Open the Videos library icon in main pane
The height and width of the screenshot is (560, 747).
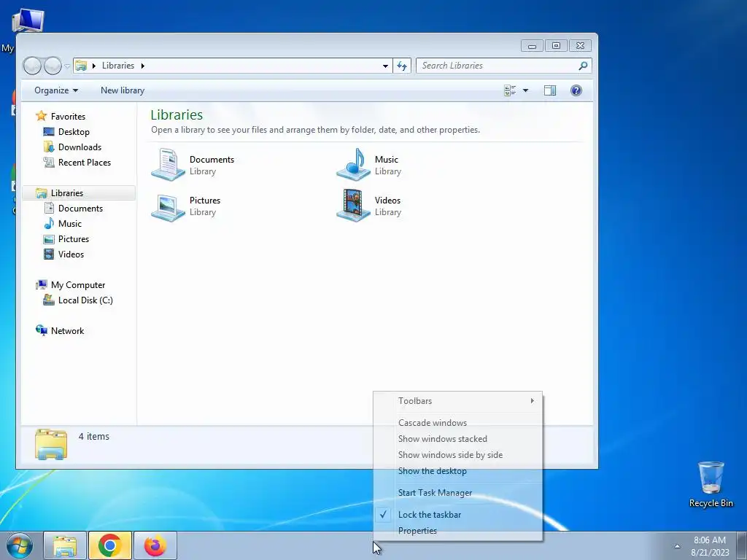pyautogui.click(x=353, y=206)
